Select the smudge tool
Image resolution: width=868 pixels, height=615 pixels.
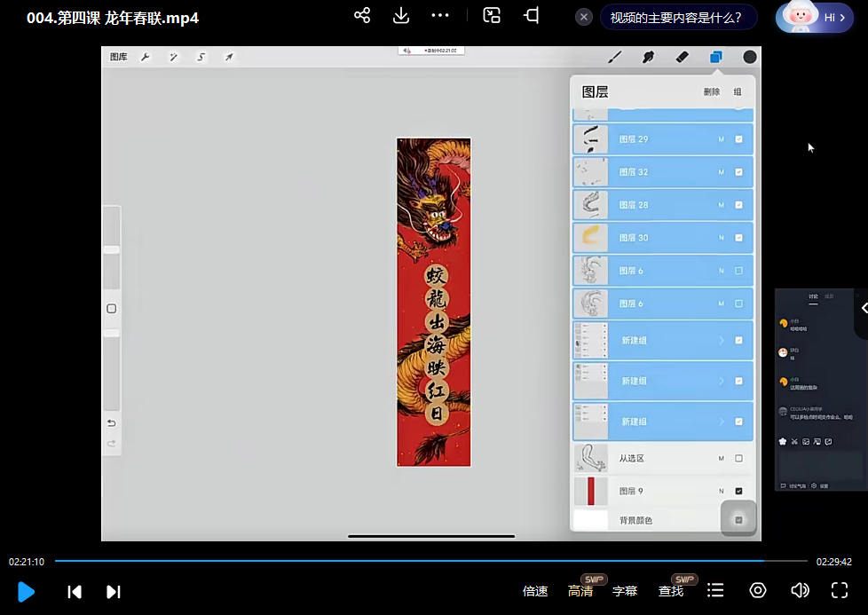click(x=648, y=57)
